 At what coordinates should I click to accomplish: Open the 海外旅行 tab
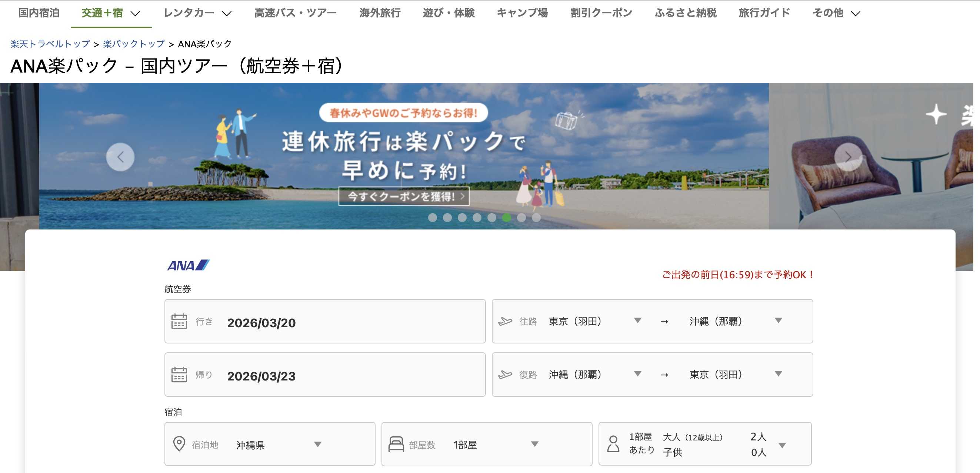pyautogui.click(x=380, y=13)
